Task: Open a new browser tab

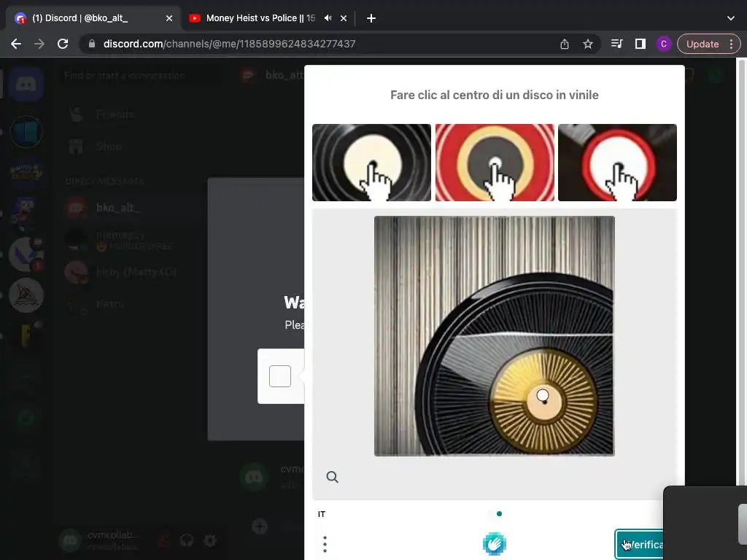Action: pyautogui.click(x=371, y=18)
